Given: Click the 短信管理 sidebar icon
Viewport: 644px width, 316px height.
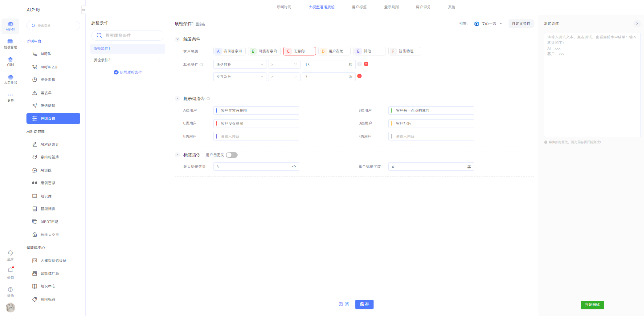Looking at the screenshot, I should [x=10, y=44].
